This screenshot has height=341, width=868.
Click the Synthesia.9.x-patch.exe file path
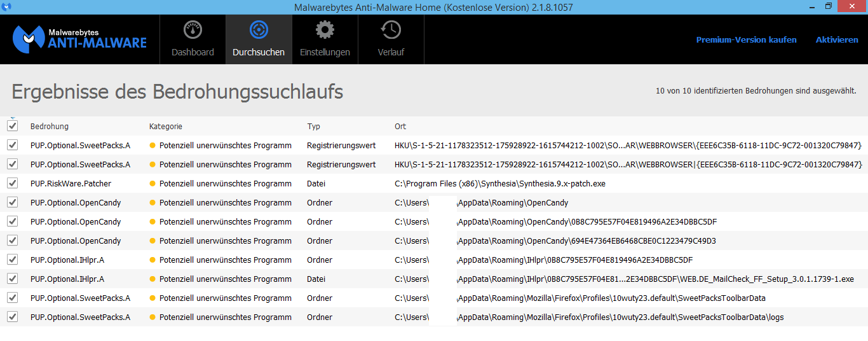click(500, 184)
